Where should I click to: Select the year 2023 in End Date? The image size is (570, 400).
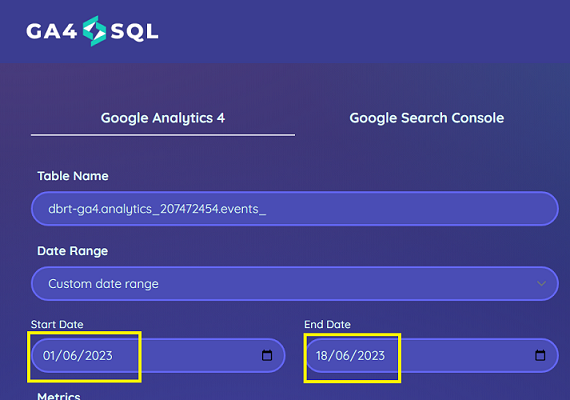371,356
